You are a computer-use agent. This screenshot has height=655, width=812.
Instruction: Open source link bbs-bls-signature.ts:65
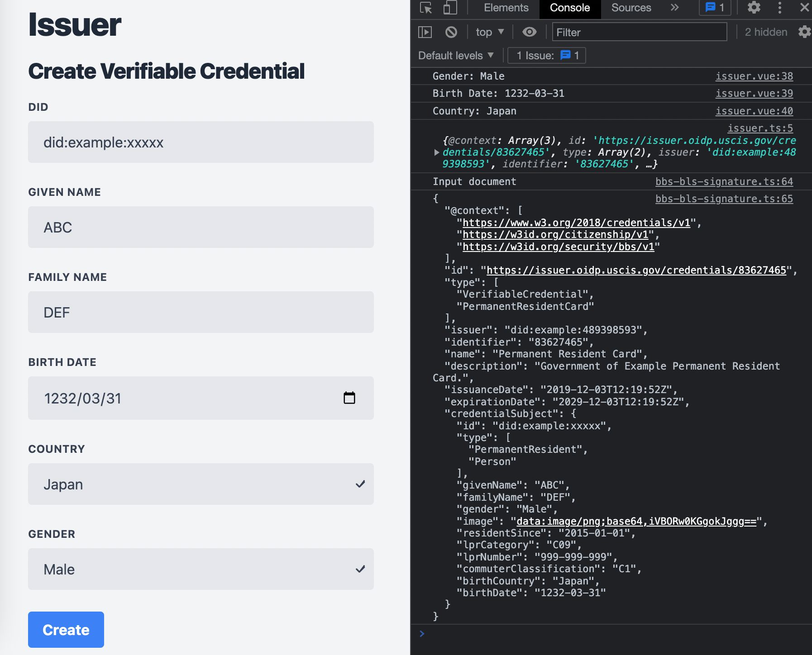(724, 199)
